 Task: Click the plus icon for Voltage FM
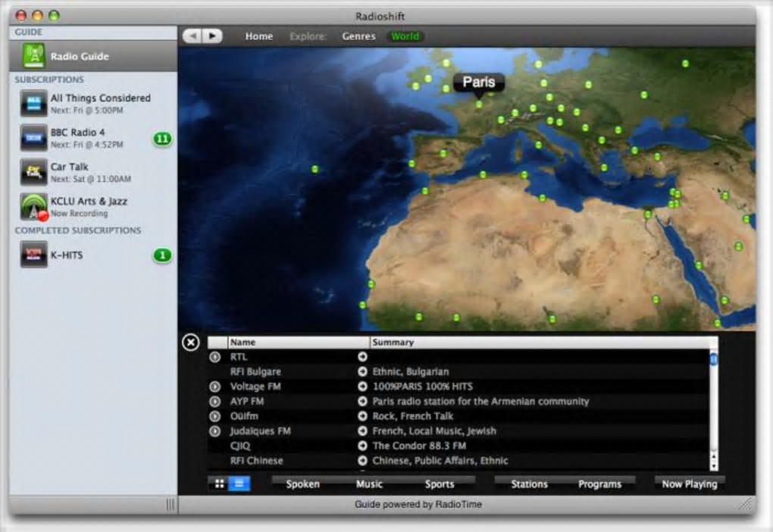[x=362, y=386]
